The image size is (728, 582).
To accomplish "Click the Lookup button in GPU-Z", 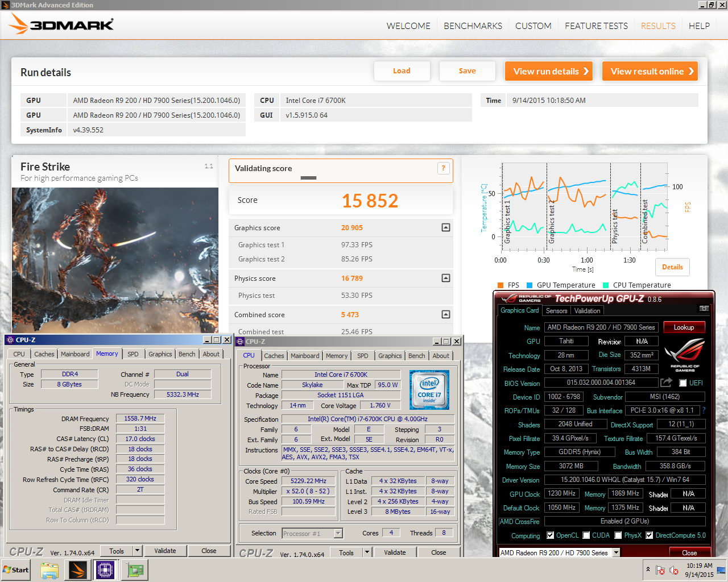I will coord(684,327).
